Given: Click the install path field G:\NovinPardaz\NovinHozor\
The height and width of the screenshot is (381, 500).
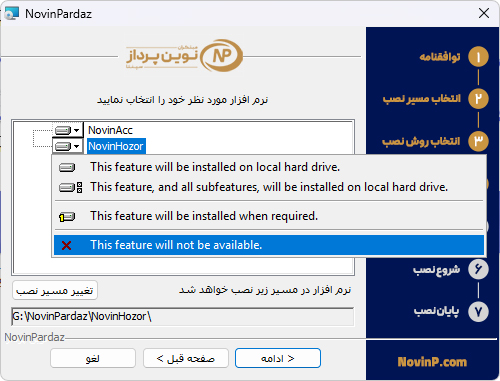Looking at the screenshot, I should 183,316.
